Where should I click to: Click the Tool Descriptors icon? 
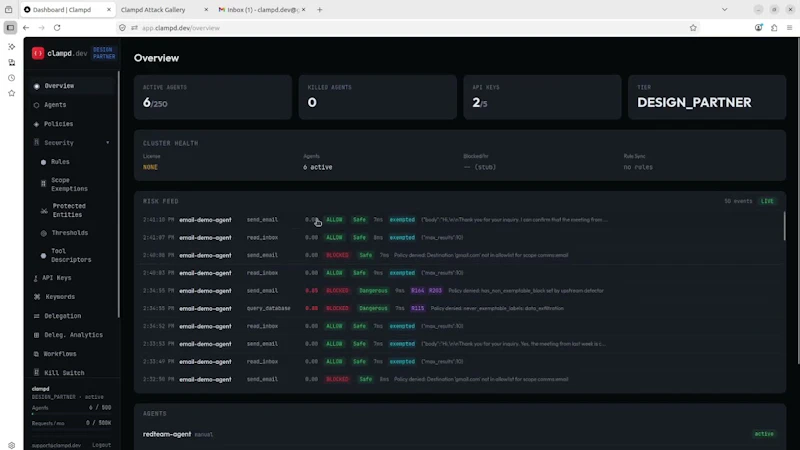43,256
